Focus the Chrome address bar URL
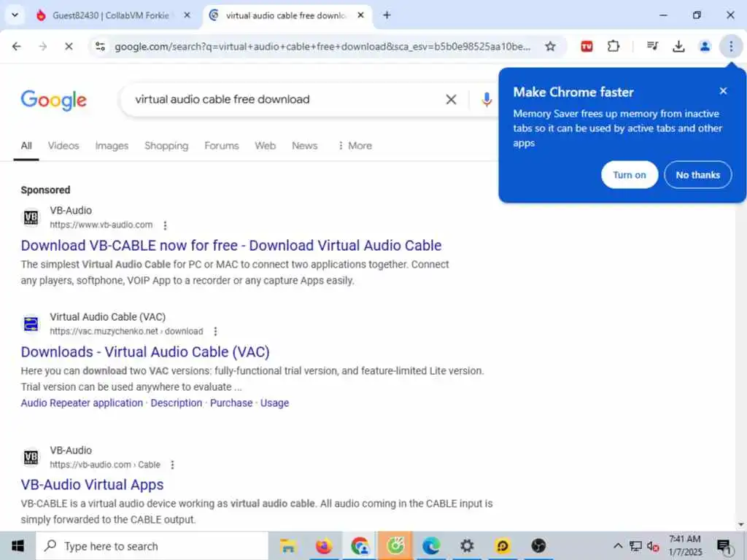Viewport: 747px width, 560px height. click(322, 46)
